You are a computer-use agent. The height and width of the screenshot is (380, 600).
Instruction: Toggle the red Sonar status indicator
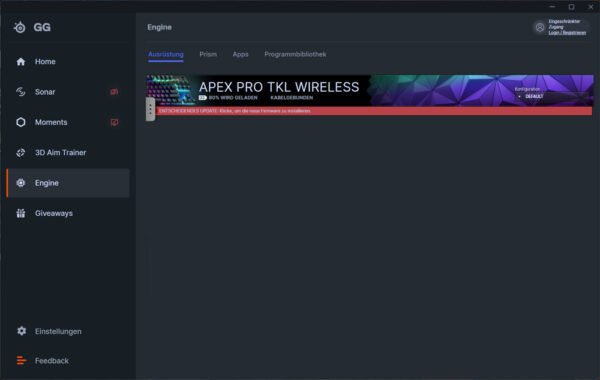point(114,92)
